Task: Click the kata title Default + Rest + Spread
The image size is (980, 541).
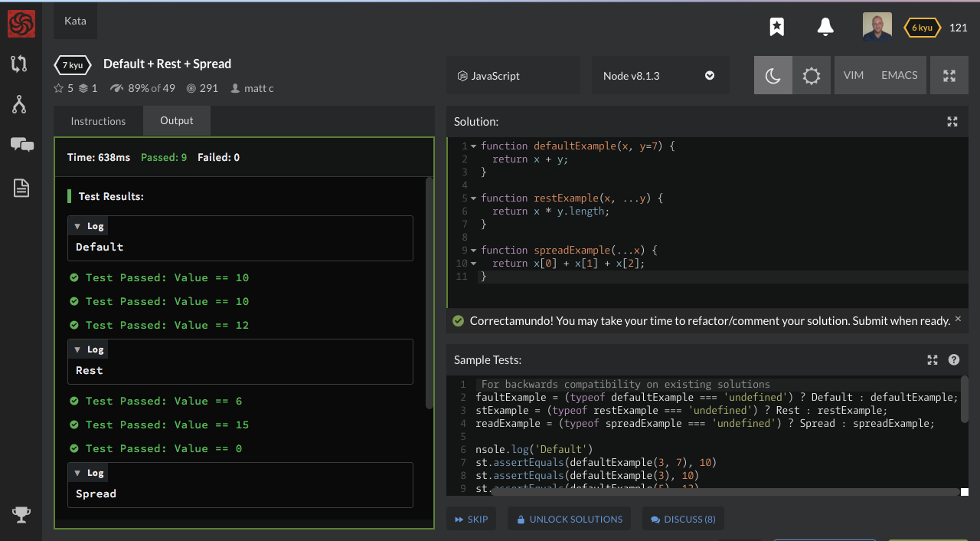Action: [x=167, y=64]
